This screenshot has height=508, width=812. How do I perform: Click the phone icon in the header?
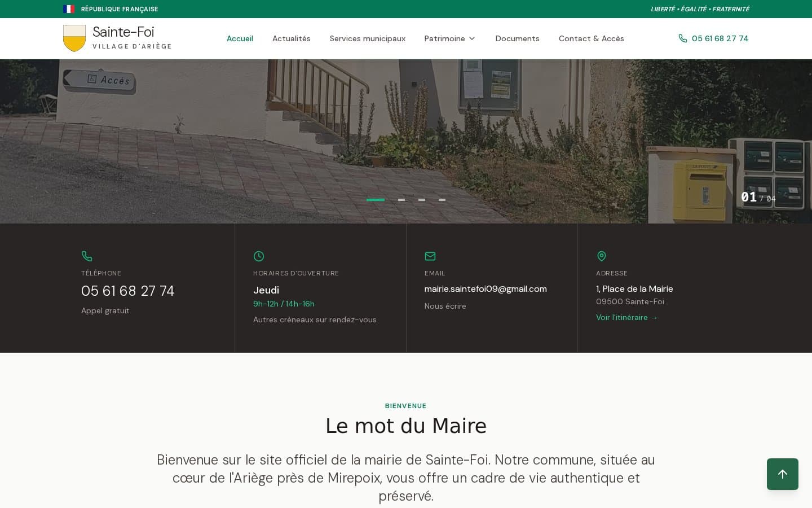tap(683, 38)
